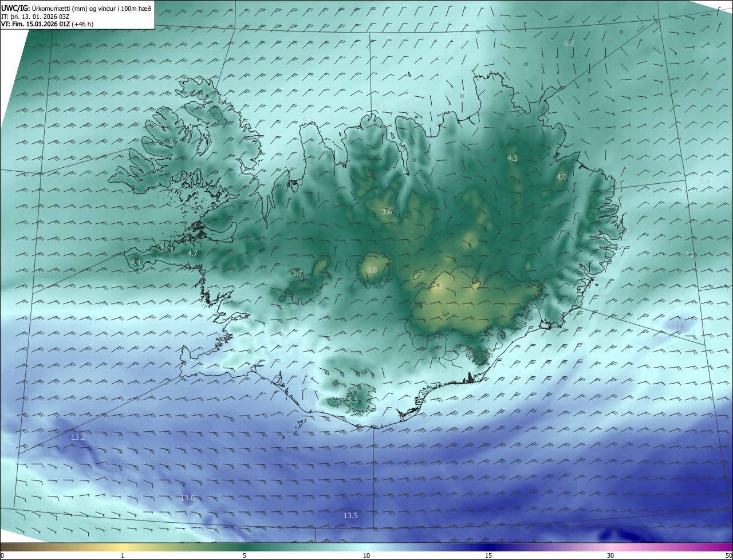Screen dimensions: 733x560
Task: Click the 10 tick on the color scale
Action: point(366,555)
